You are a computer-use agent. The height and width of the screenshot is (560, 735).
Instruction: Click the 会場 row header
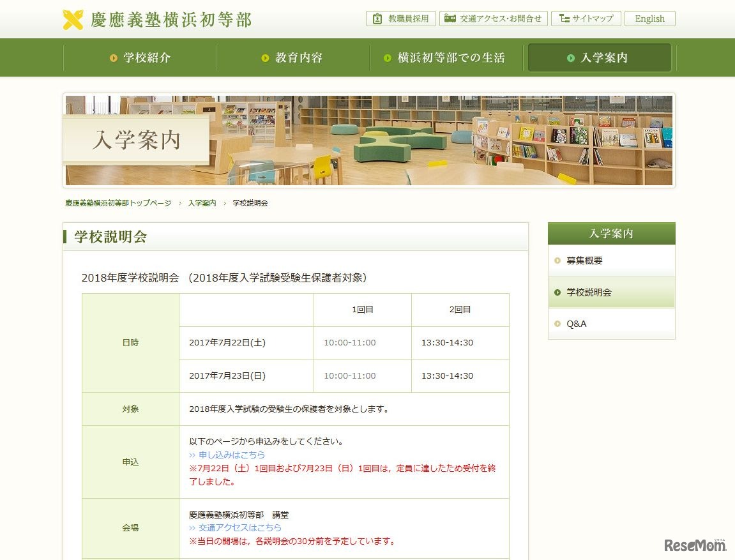click(x=130, y=528)
